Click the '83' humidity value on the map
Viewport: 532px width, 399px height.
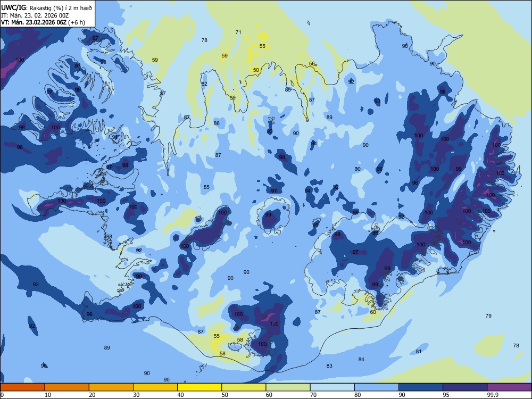click(x=329, y=366)
